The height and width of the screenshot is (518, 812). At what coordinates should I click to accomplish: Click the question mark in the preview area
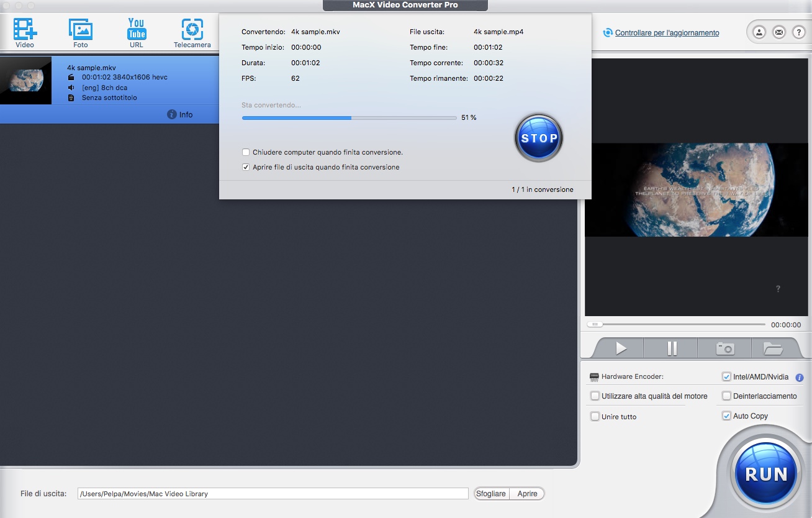point(778,289)
